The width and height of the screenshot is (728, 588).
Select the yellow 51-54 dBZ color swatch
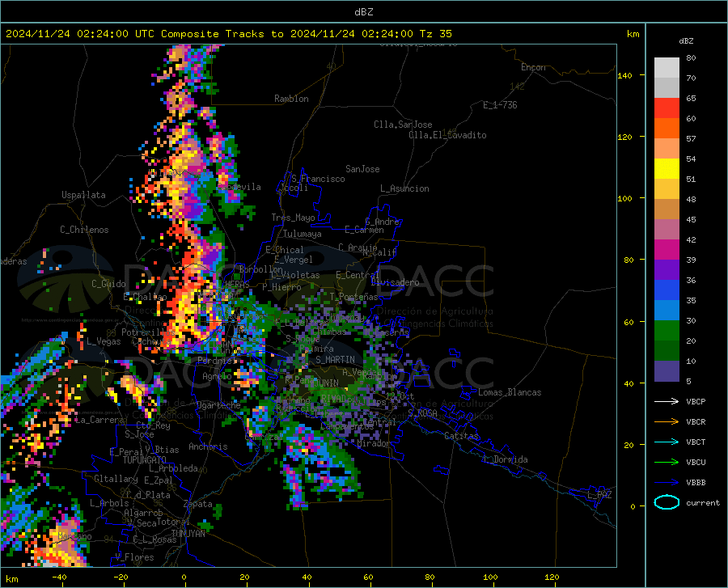point(667,169)
